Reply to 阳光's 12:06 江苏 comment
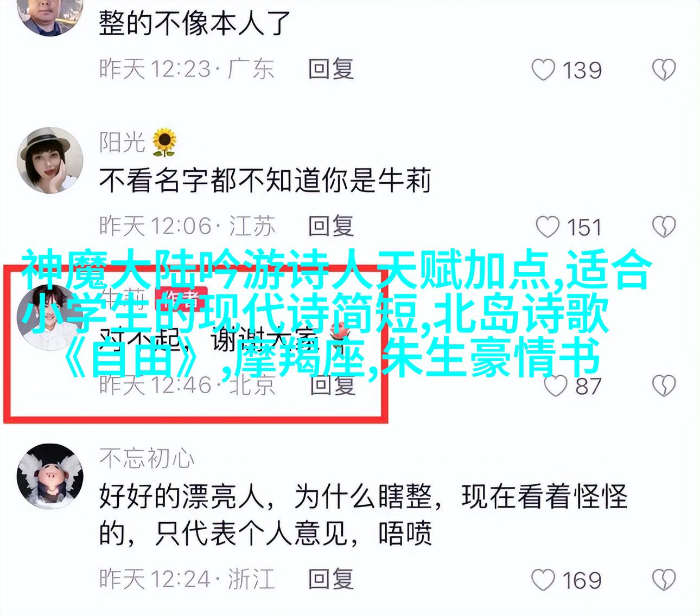The height and width of the screenshot is (616, 700). pyautogui.click(x=331, y=226)
